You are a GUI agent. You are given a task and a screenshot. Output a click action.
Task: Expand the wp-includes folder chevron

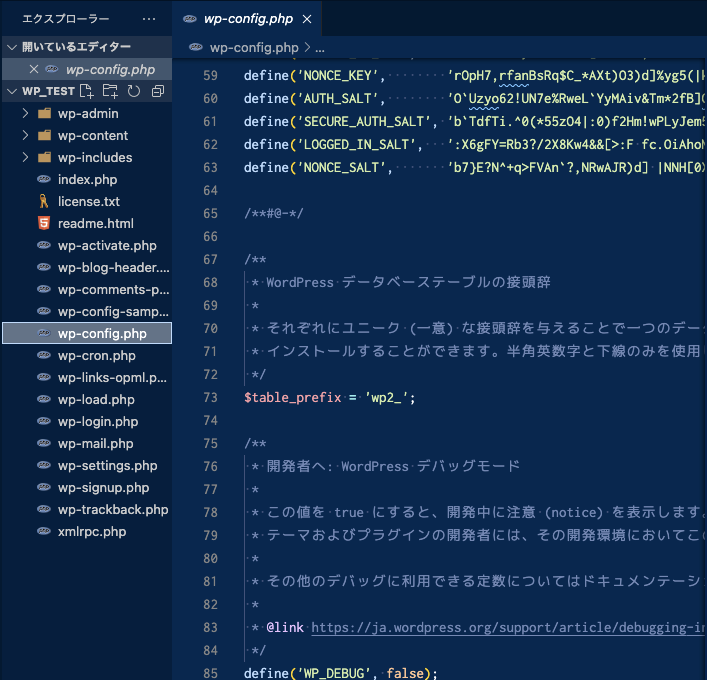point(25,157)
